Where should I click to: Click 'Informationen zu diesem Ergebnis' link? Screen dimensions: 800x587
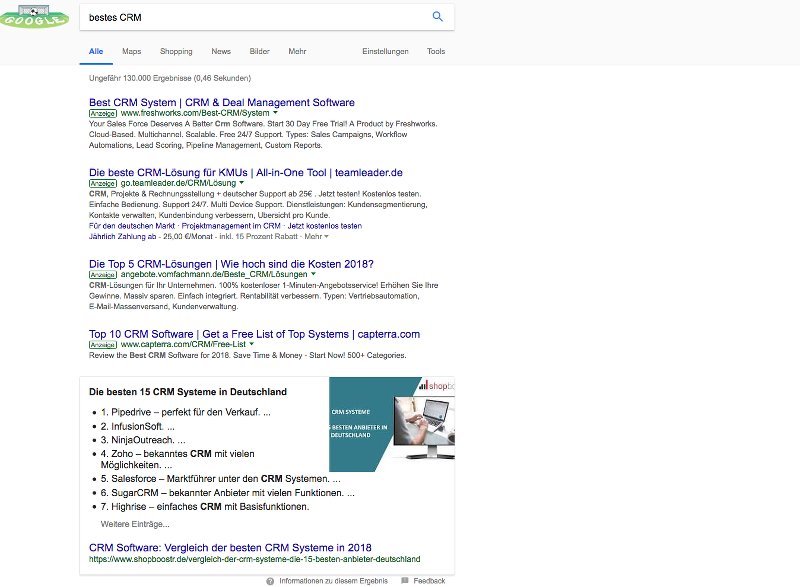coord(333,581)
